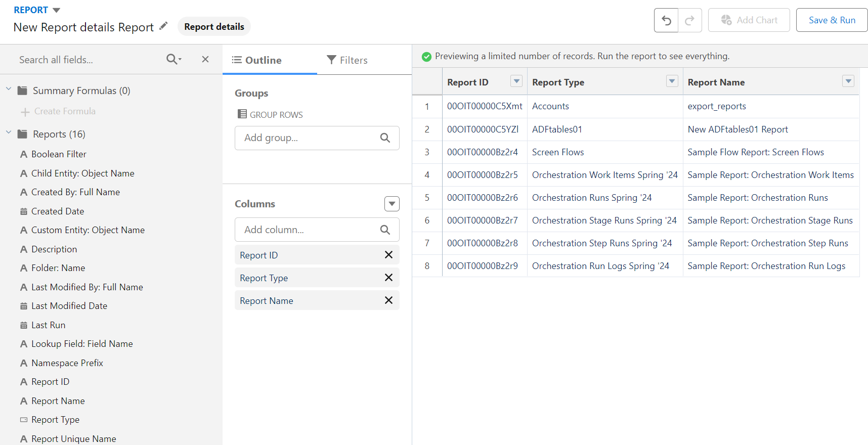Click the export_reports name cell

771,106
